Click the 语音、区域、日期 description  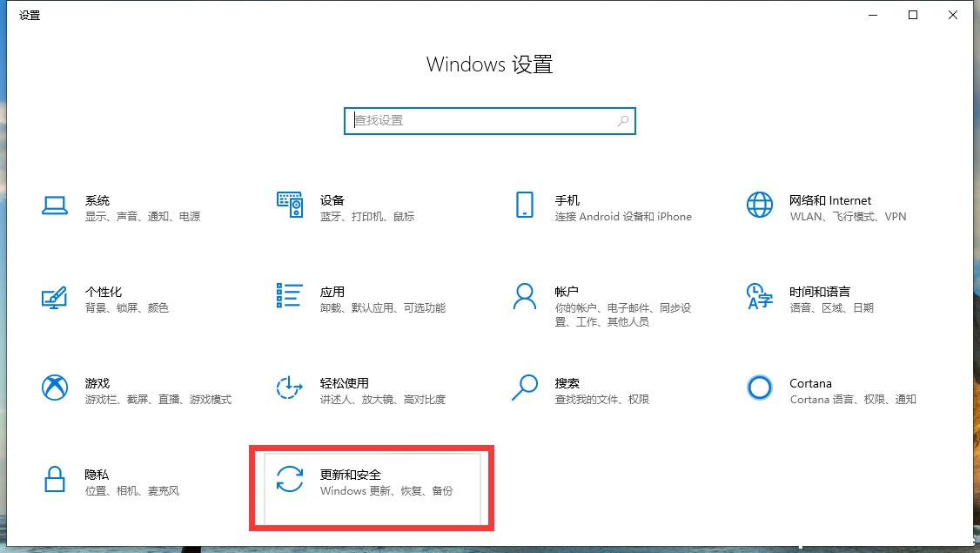(831, 307)
